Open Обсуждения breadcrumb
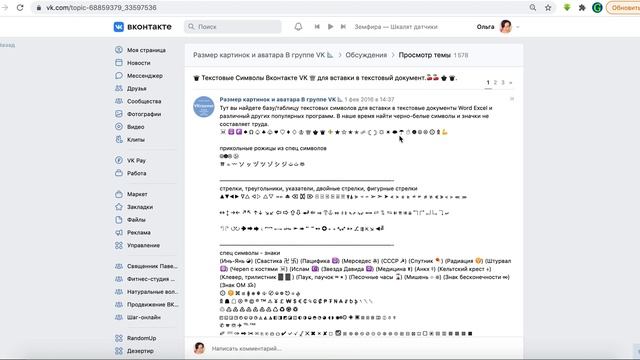640x360 pixels. pos(366,55)
